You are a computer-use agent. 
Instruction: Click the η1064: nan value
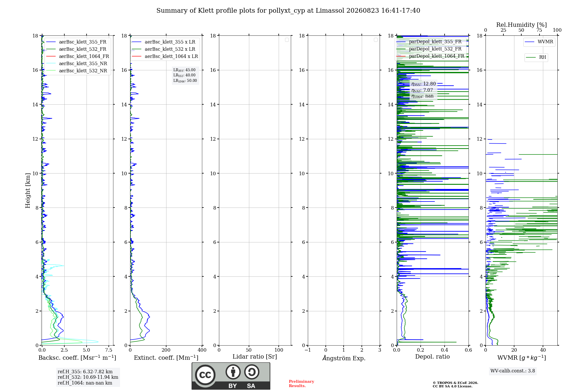point(422,96)
